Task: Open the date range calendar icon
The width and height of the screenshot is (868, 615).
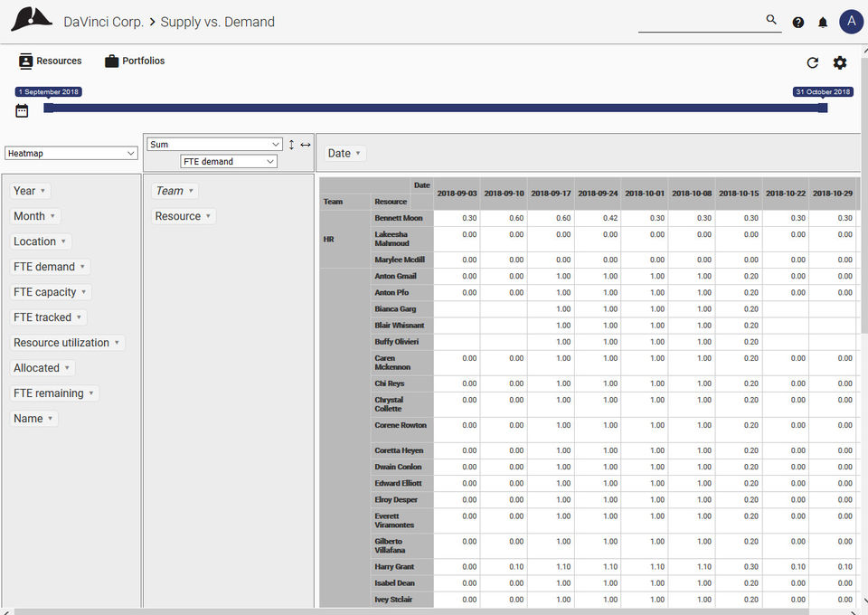Action: (x=22, y=110)
